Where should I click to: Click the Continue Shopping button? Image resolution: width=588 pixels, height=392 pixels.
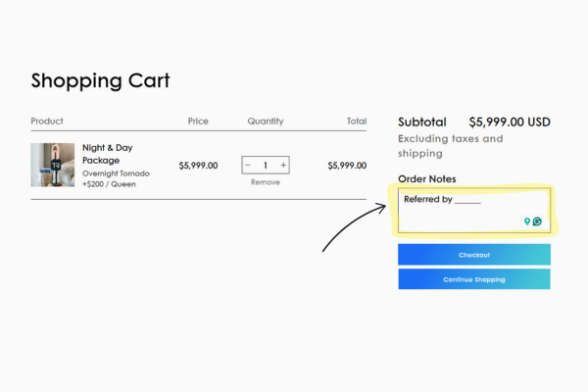pyautogui.click(x=474, y=279)
